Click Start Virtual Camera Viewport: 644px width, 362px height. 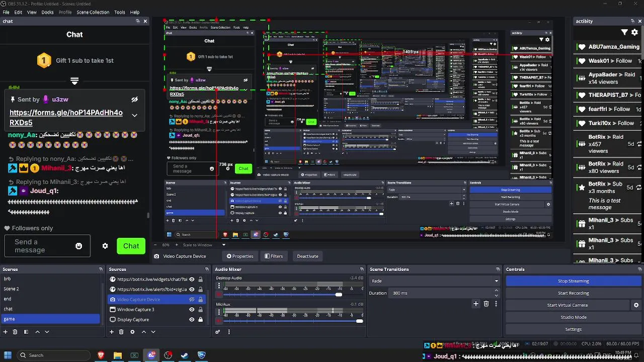pyautogui.click(x=567, y=305)
